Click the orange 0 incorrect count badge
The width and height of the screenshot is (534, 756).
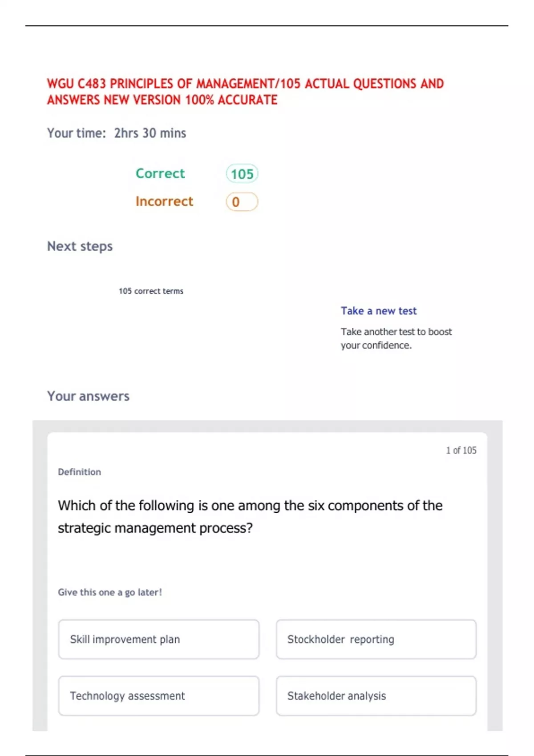pos(242,202)
